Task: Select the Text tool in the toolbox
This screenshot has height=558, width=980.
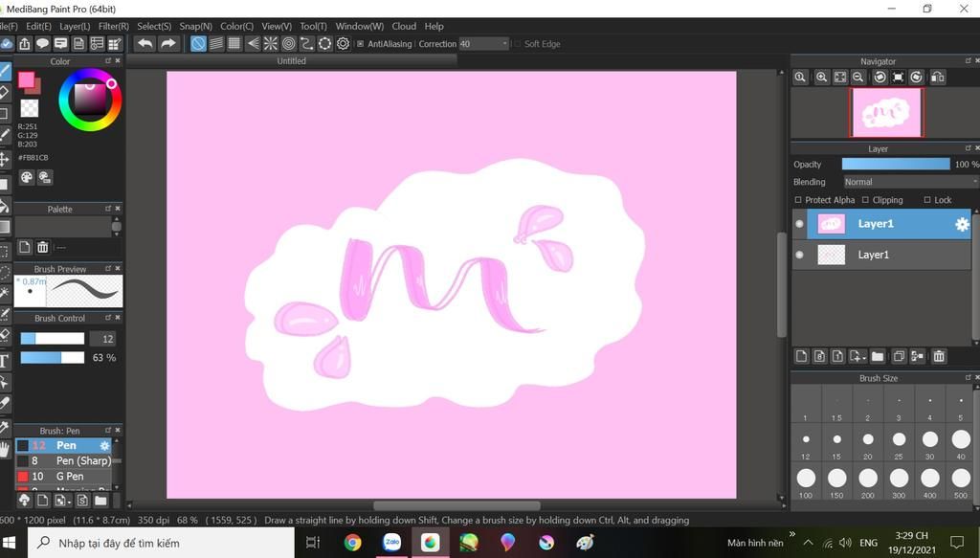Action: (x=4, y=361)
